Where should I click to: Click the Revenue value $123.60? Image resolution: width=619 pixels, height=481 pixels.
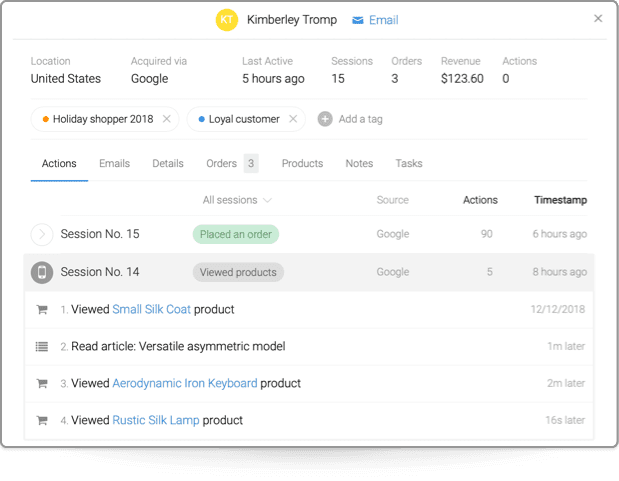tap(462, 79)
